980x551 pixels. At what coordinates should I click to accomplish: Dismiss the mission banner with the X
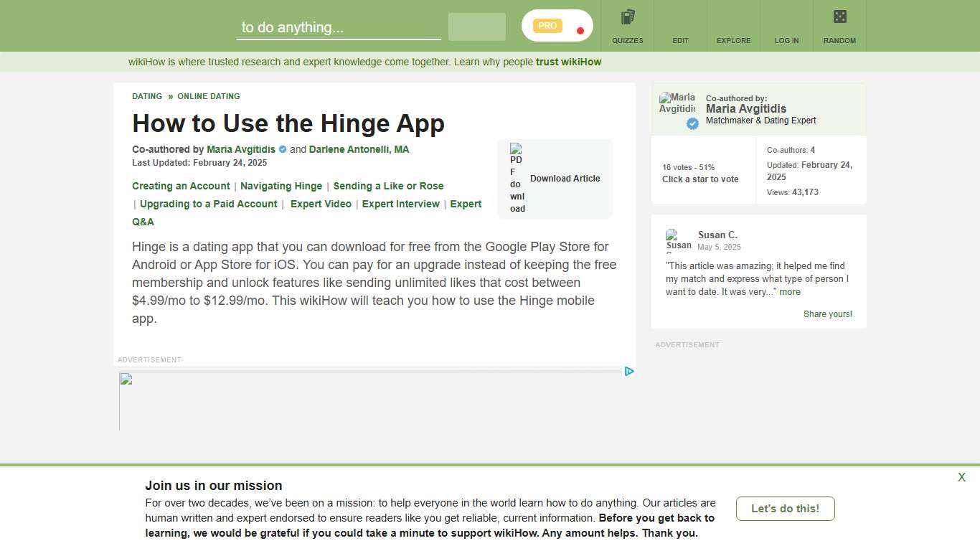(961, 477)
